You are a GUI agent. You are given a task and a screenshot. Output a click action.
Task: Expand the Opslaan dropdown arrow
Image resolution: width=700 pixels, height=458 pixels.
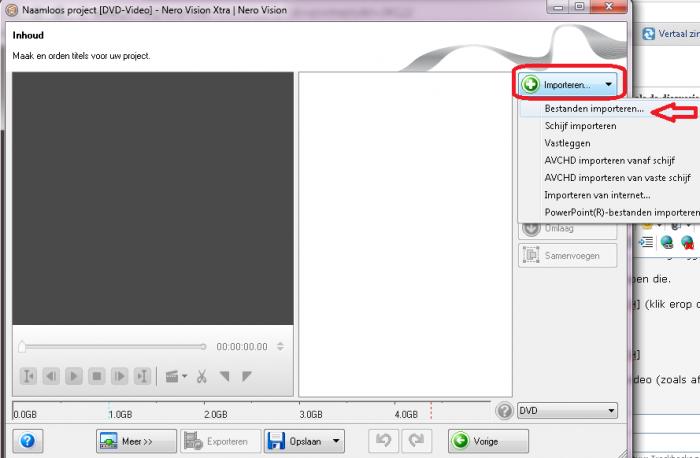point(336,441)
